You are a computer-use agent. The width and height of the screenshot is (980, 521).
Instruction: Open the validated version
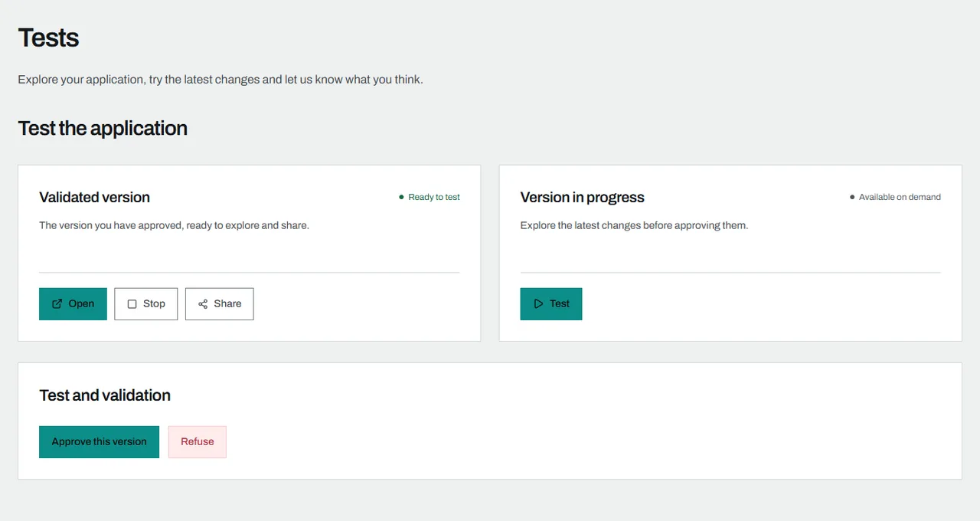[73, 304]
